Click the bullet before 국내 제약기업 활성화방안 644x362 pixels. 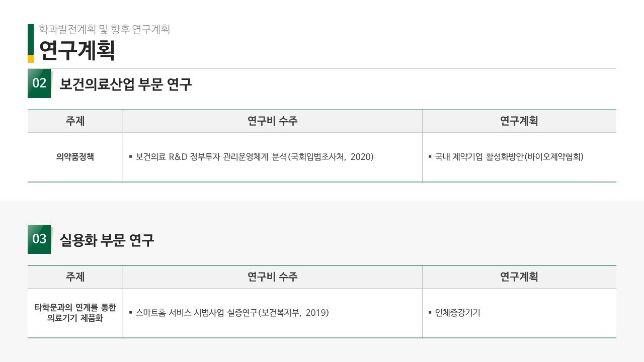pos(430,157)
